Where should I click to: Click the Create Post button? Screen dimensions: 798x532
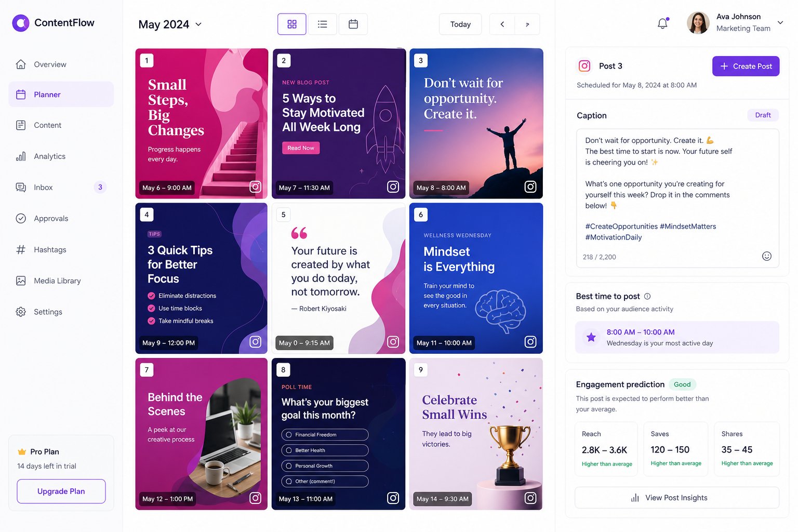[x=746, y=66]
